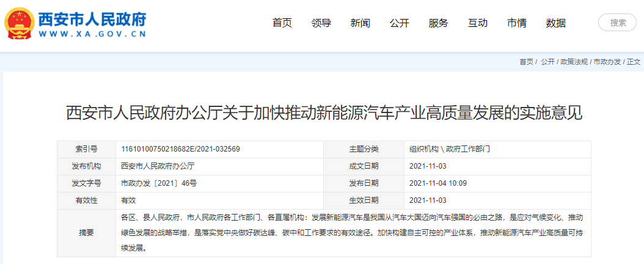Select the 公开 navigation item
The image size is (644, 264).
pyautogui.click(x=399, y=23)
